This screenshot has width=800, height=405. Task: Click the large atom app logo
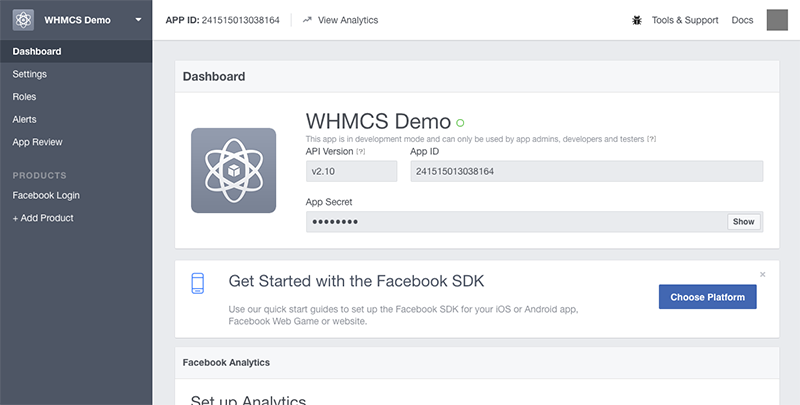click(x=234, y=170)
